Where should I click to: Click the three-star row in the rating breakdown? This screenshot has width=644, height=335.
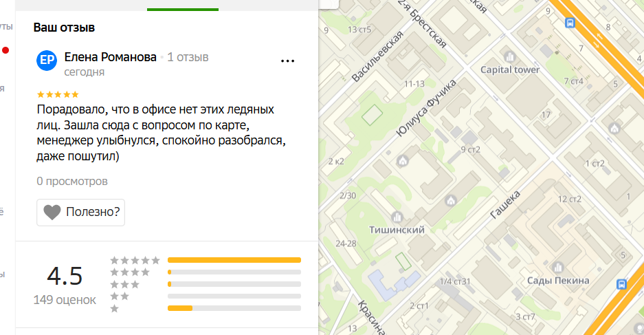pyautogui.click(x=206, y=284)
